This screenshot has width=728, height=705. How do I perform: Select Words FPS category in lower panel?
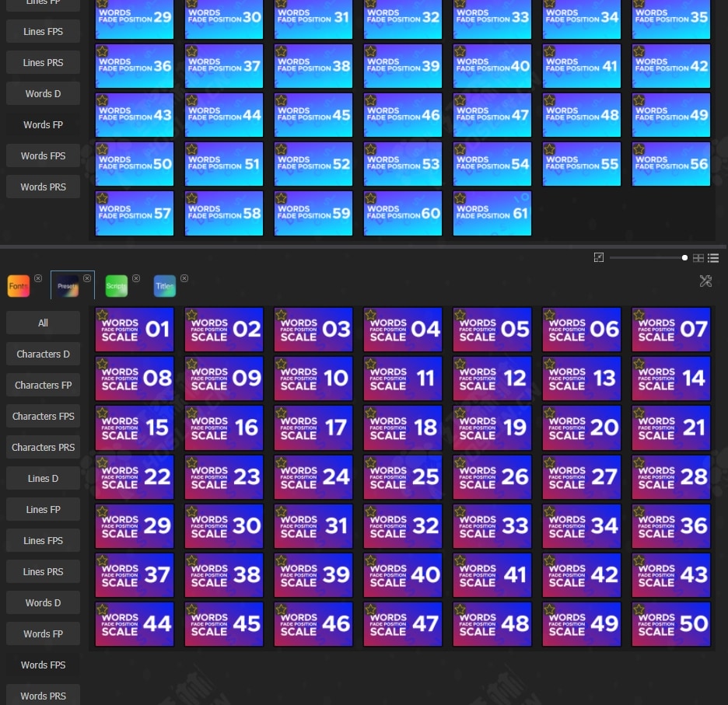tap(44, 665)
